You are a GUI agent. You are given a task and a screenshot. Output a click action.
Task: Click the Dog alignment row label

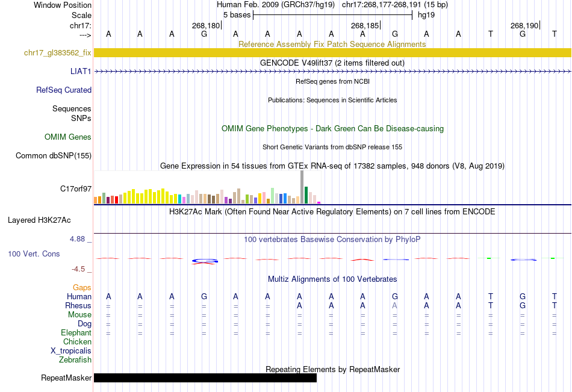coord(85,324)
